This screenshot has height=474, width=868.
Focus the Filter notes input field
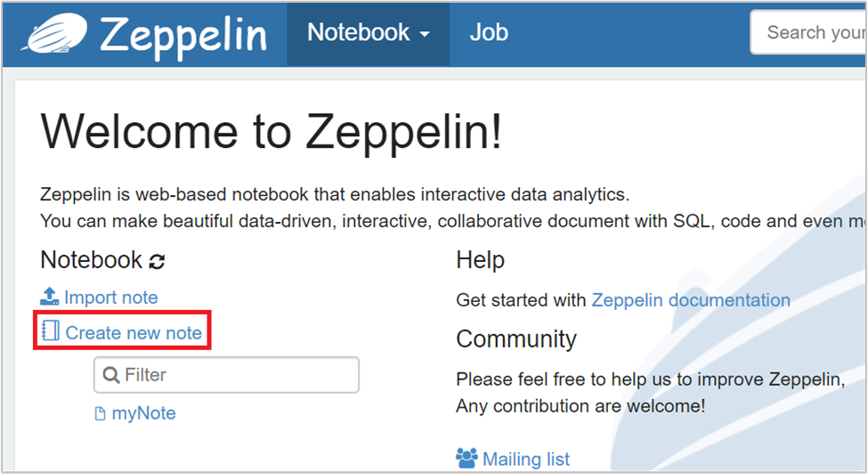tap(236, 375)
